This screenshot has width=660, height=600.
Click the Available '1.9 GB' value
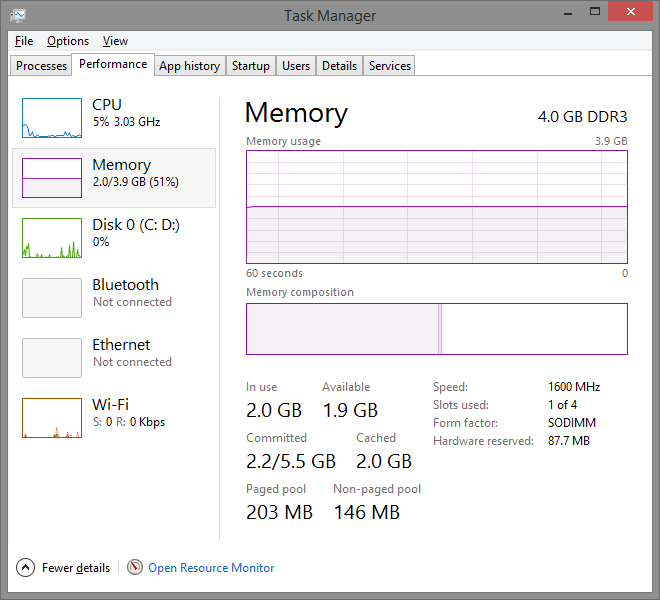350,410
